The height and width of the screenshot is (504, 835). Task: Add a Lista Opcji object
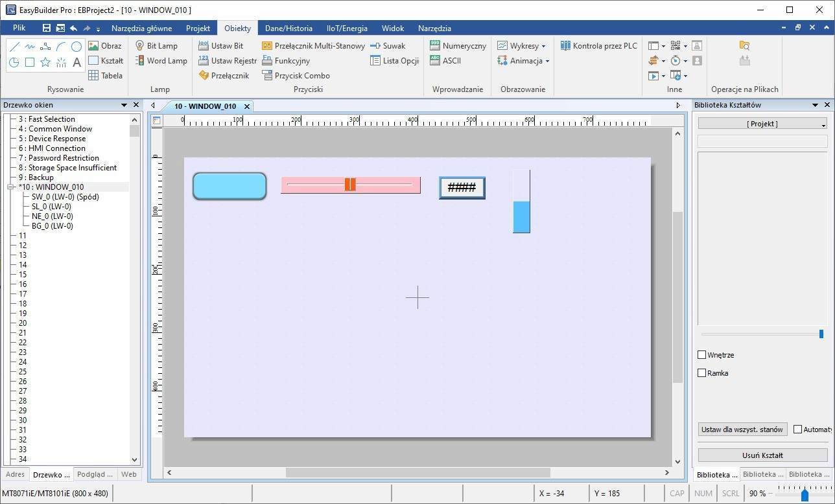[x=394, y=61]
